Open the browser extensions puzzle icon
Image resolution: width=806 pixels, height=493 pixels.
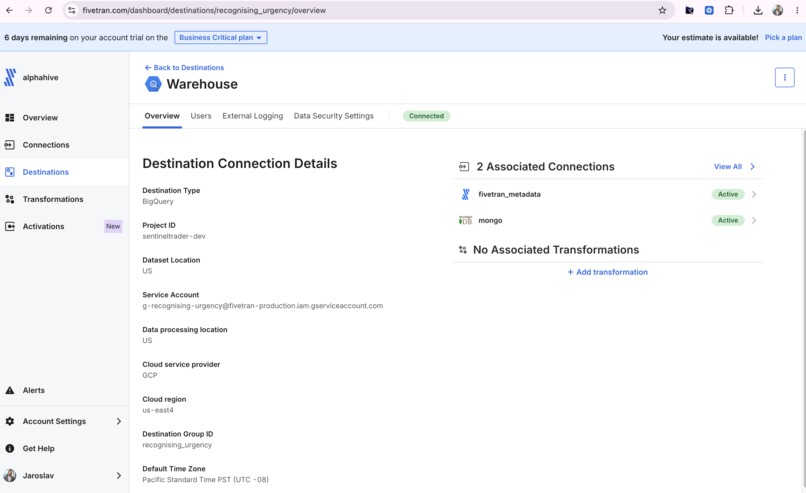click(x=729, y=10)
